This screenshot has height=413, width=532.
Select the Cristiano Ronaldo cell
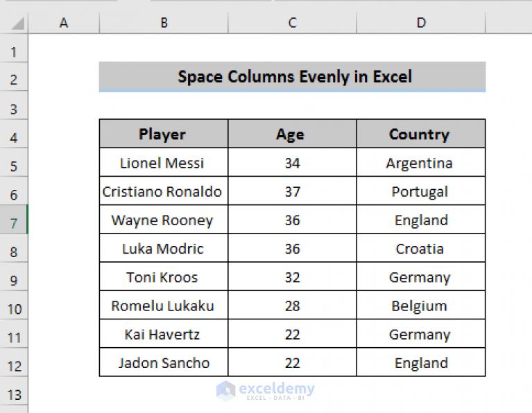click(164, 191)
